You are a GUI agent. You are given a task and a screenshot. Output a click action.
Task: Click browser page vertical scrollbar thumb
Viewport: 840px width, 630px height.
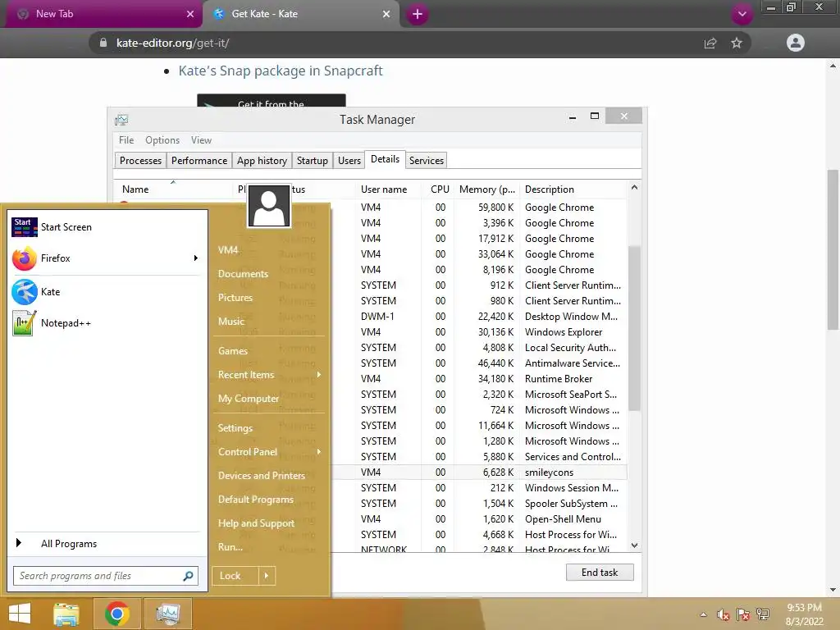click(833, 249)
